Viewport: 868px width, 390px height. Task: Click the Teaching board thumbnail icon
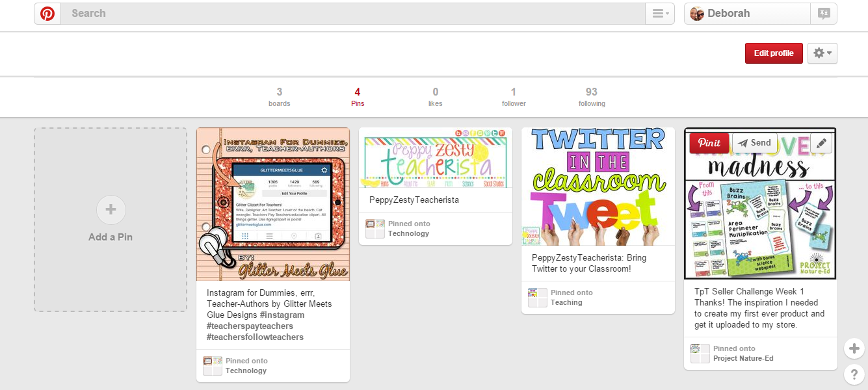click(538, 298)
